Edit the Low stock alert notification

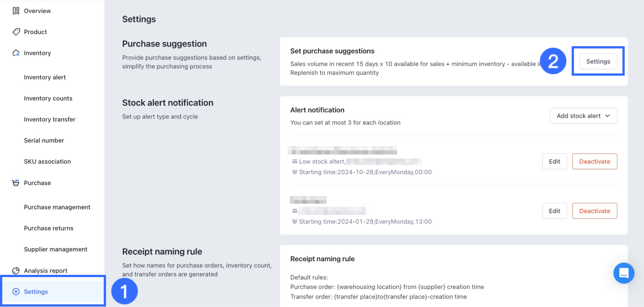click(554, 162)
